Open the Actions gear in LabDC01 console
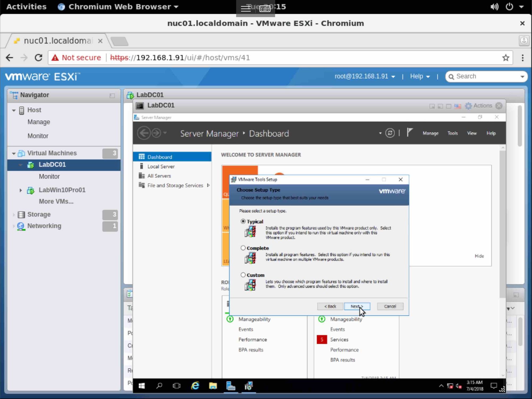The width and height of the screenshot is (532, 399). 479,106
